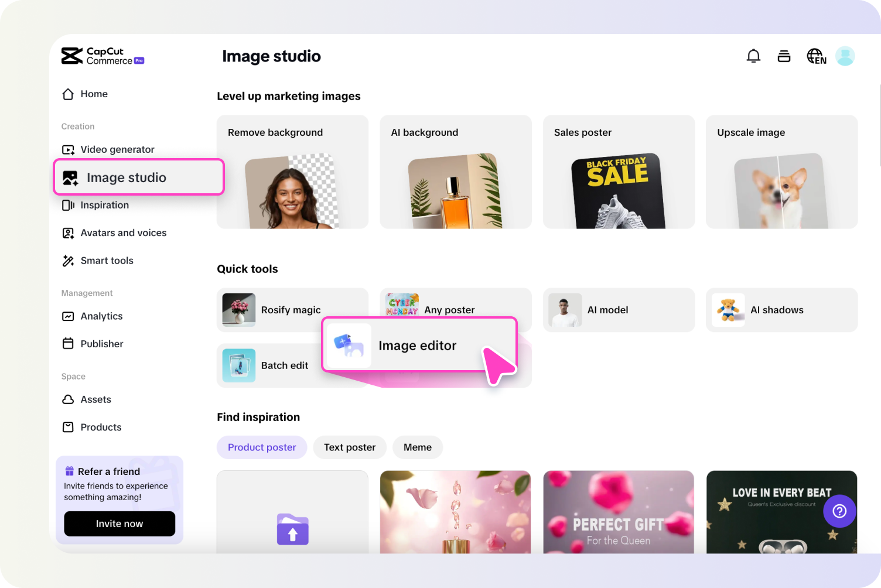
Task: Open the notifications bell
Action: coord(753,56)
